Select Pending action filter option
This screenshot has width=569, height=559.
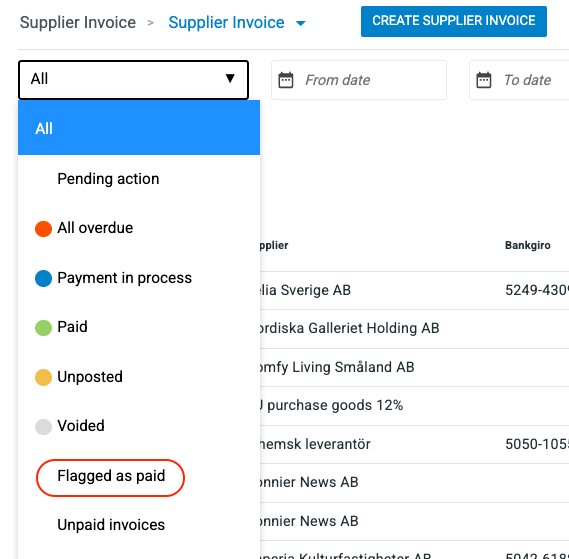[108, 179]
